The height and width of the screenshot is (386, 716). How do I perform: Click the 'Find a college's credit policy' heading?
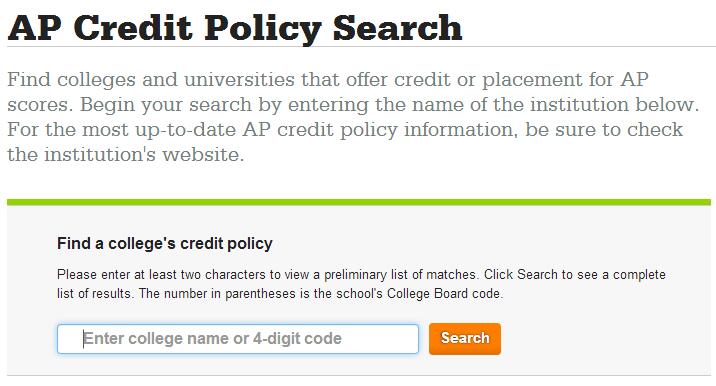coord(165,243)
